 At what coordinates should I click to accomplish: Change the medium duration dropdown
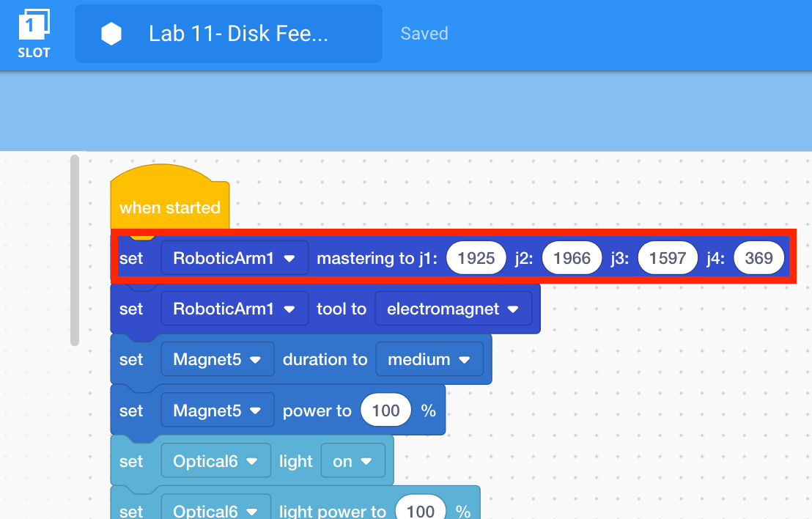click(429, 360)
